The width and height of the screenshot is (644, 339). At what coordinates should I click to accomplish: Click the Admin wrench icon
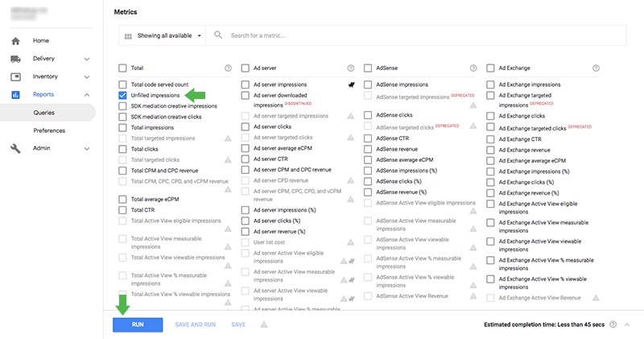15,148
